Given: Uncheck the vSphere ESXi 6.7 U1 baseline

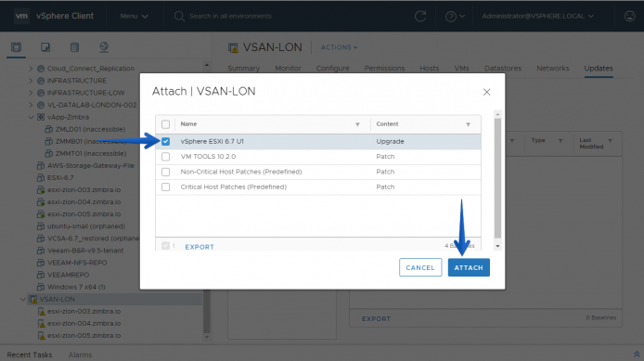Looking at the screenshot, I should tap(165, 141).
